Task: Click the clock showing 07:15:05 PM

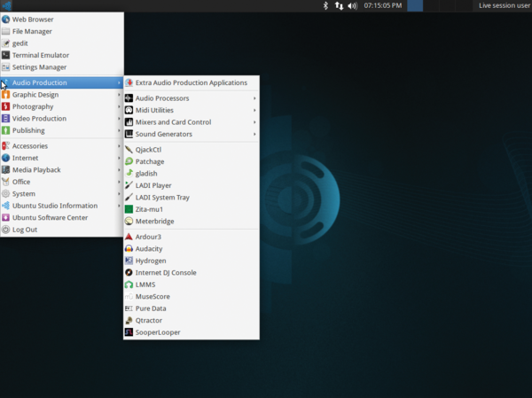Action: (383, 5)
